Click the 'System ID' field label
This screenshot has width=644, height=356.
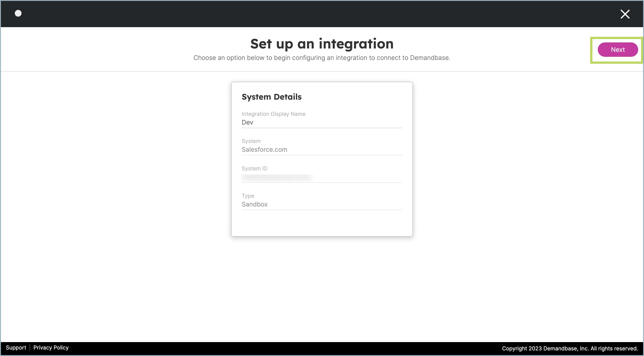254,168
